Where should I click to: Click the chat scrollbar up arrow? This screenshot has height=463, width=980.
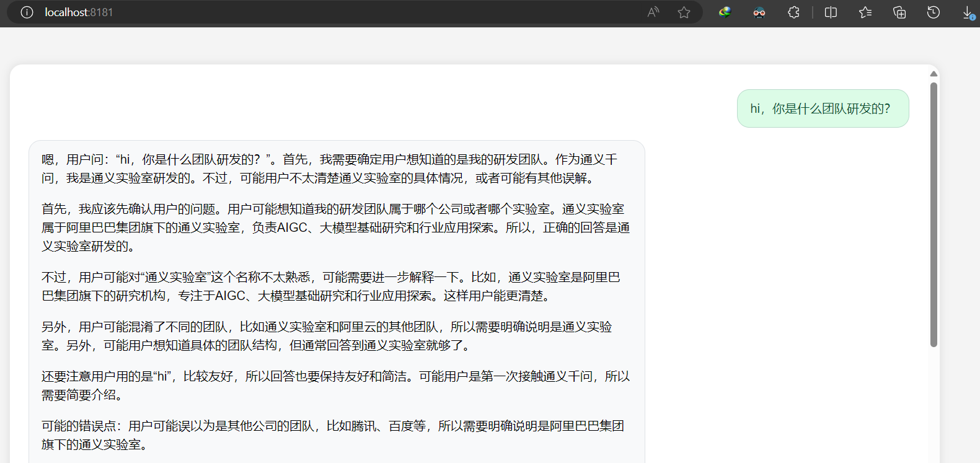pyautogui.click(x=934, y=74)
